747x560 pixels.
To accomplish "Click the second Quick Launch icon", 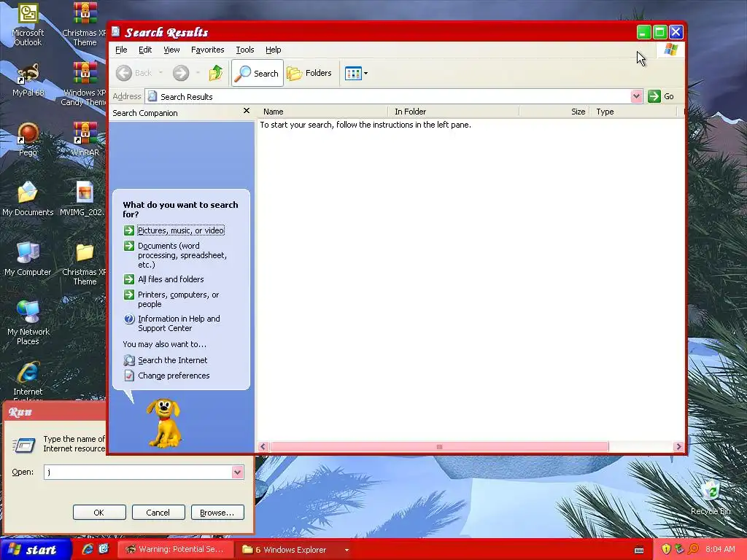I will (104, 549).
